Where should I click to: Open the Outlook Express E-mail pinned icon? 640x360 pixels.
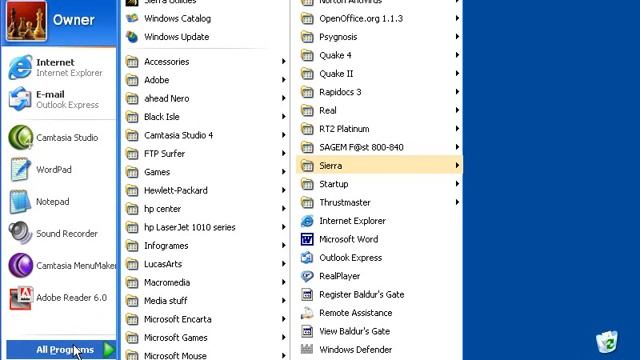20,99
